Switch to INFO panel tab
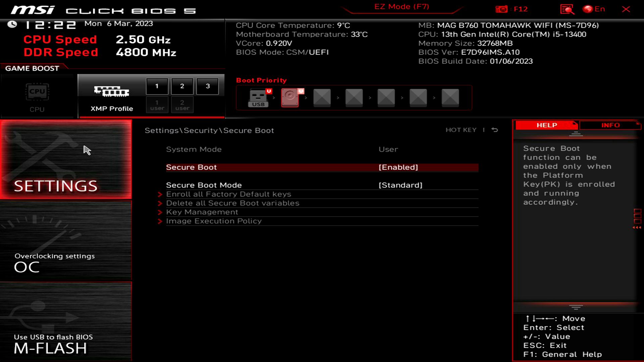 pos(610,125)
